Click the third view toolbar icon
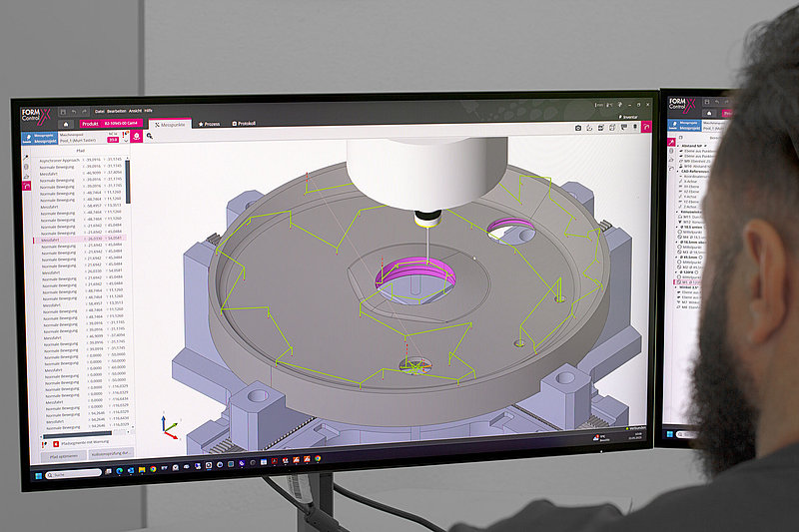799x532 pixels. click(x=601, y=128)
